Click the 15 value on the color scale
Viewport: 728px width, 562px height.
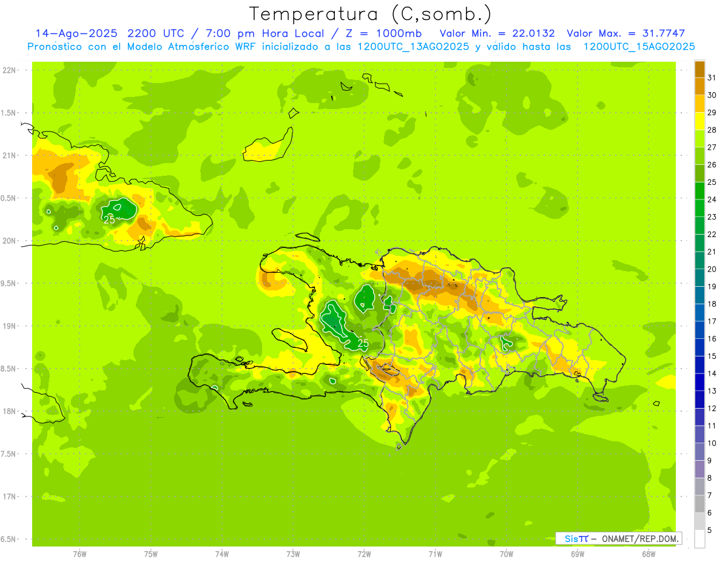pyautogui.click(x=712, y=356)
